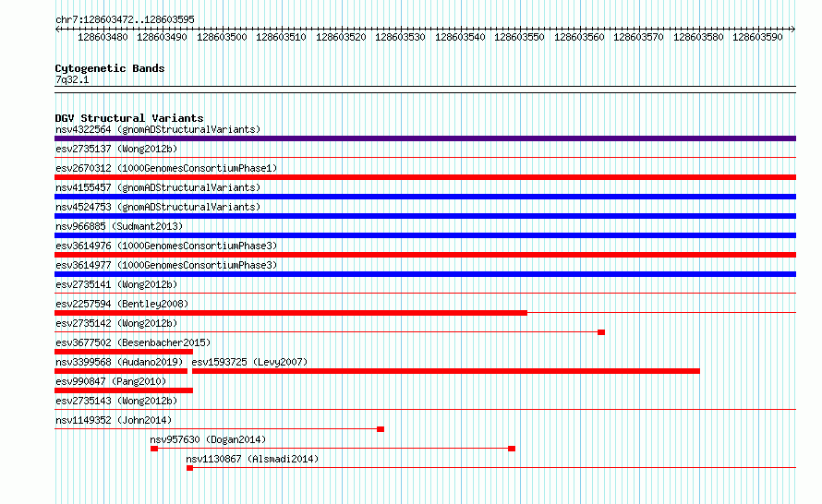Image resolution: width=822 pixels, height=504 pixels.
Task: Click the blue bar under nsv966885
Action: [x=425, y=235]
